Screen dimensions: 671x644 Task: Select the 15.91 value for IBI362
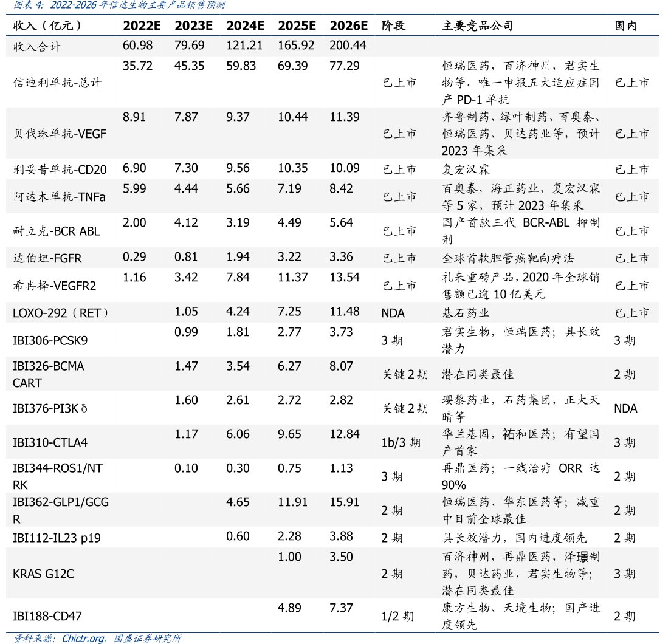345,502
